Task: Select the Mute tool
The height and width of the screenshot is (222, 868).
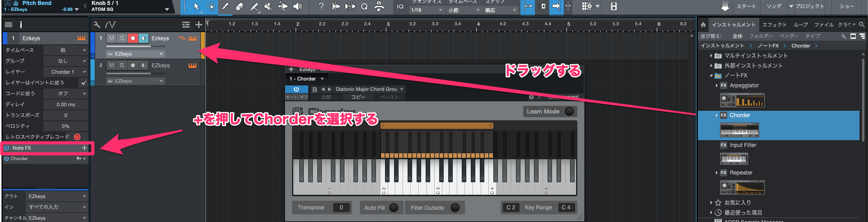Action: point(268,6)
